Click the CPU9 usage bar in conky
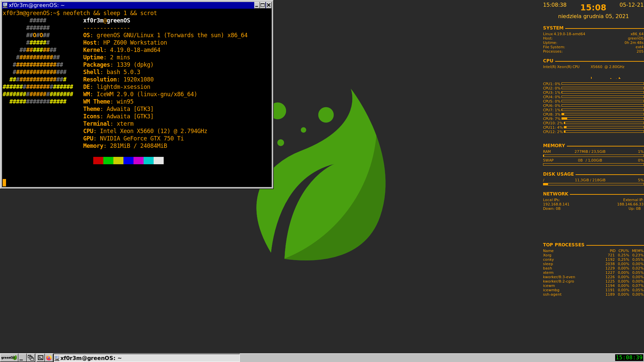 [602, 119]
